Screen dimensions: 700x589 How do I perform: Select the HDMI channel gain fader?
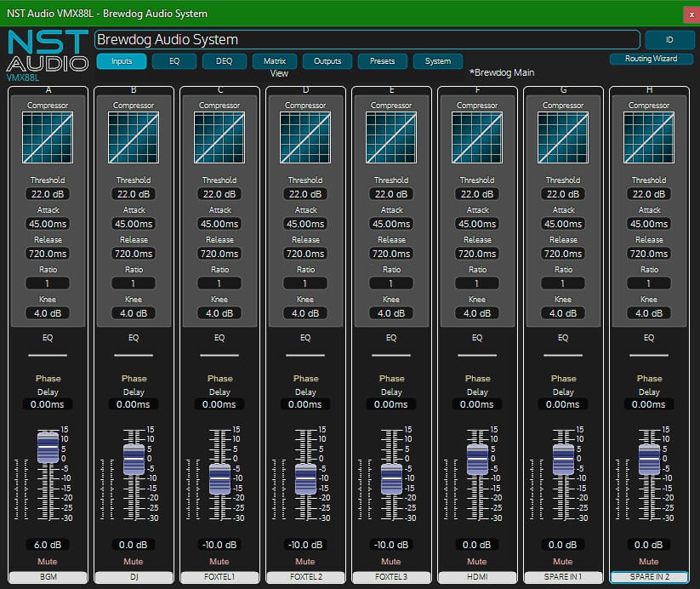click(477, 460)
